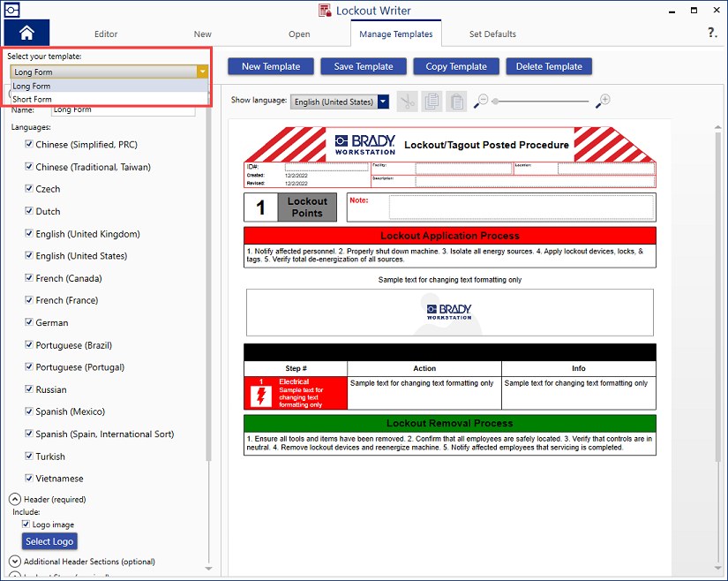Viewport: 728px width, 581px height.
Task: Click the zoom slider track
Action: (540, 102)
